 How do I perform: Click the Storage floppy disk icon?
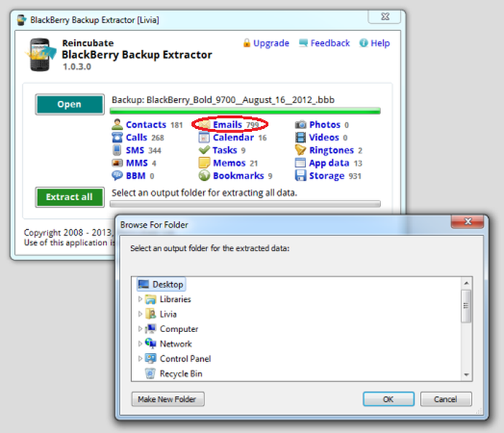click(x=300, y=176)
